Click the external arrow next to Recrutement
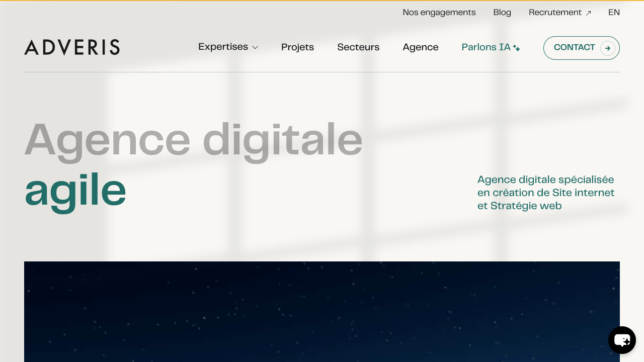The width and height of the screenshot is (644, 362). coord(588,13)
